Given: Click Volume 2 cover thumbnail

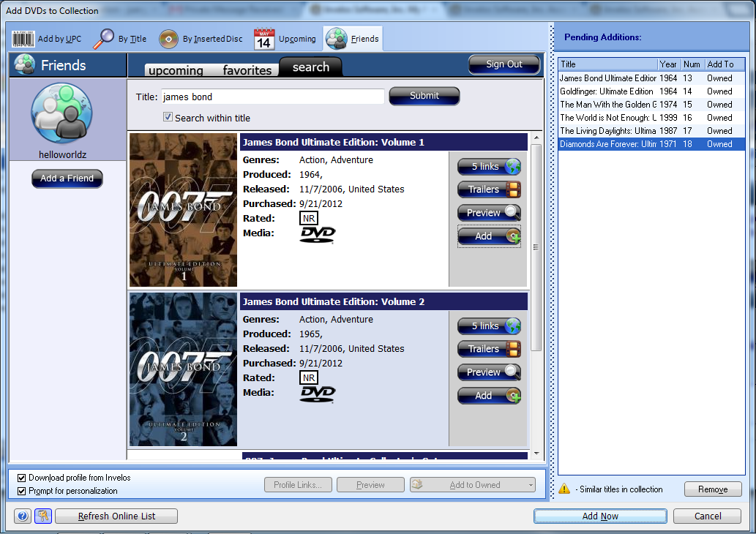Looking at the screenshot, I should 183,369.
